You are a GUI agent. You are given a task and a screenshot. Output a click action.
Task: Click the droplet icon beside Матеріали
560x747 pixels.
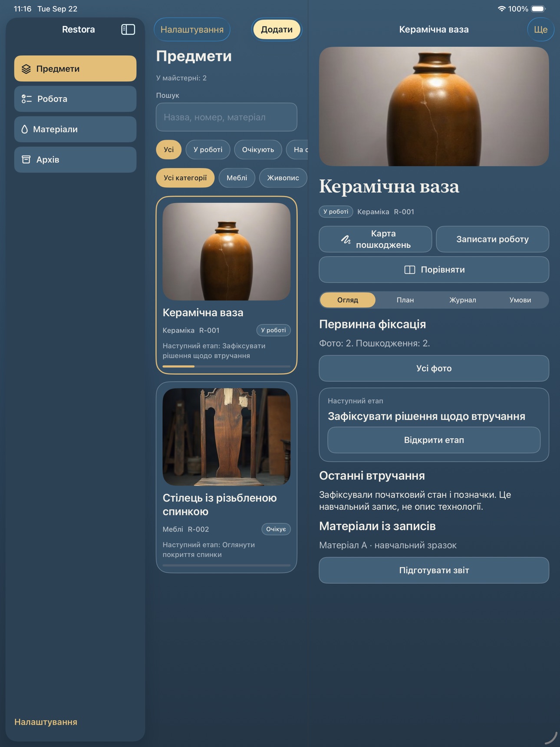24,129
